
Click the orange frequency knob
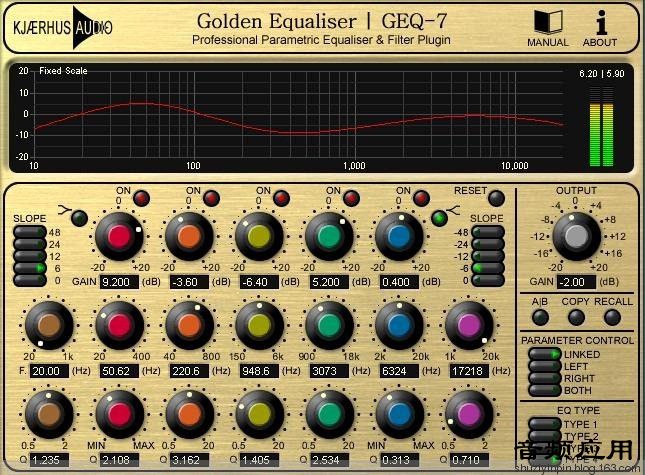(x=189, y=325)
